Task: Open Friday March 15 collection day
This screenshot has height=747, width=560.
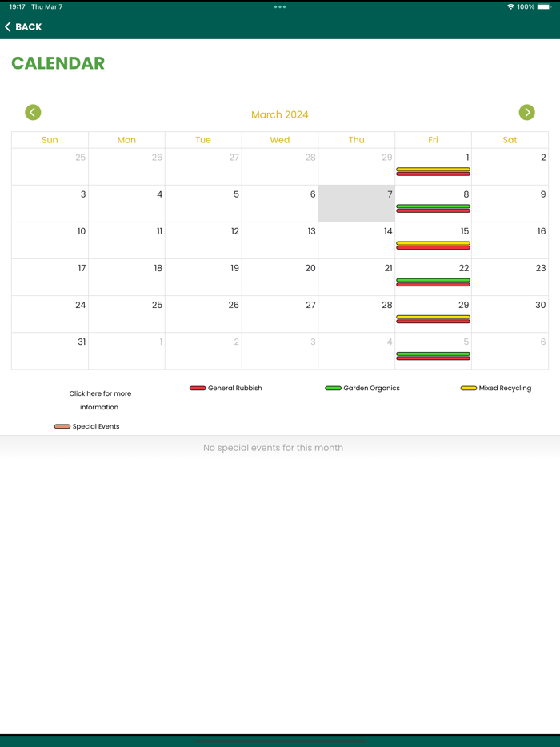Action: [434, 241]
